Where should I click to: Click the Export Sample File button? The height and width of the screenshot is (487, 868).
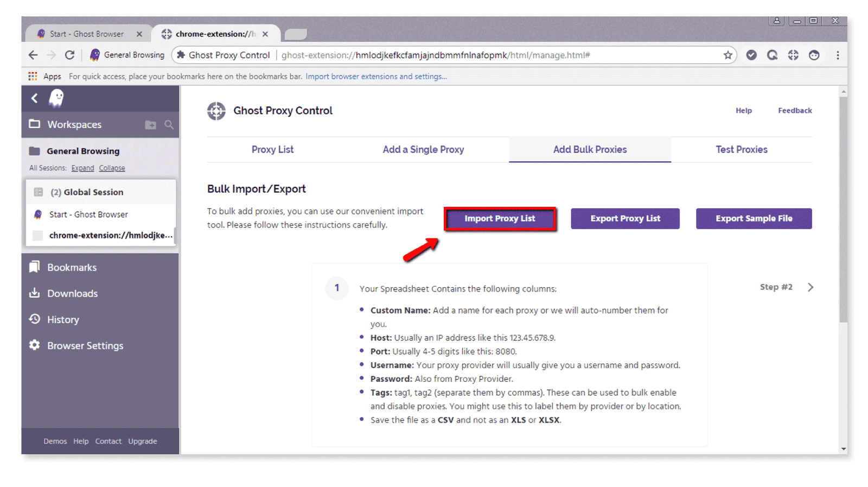coord(754,219)
